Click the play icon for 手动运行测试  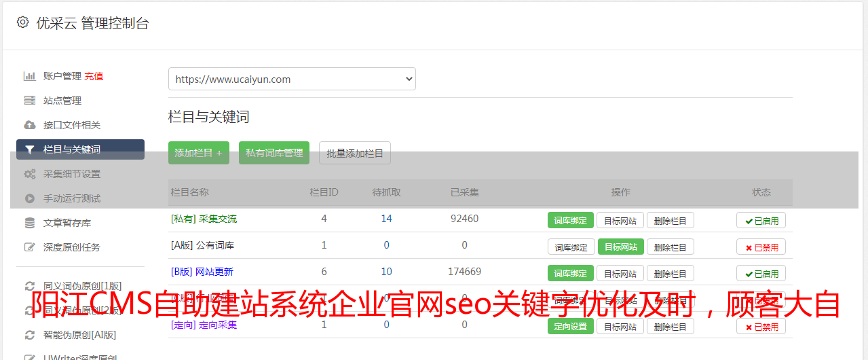30,198
